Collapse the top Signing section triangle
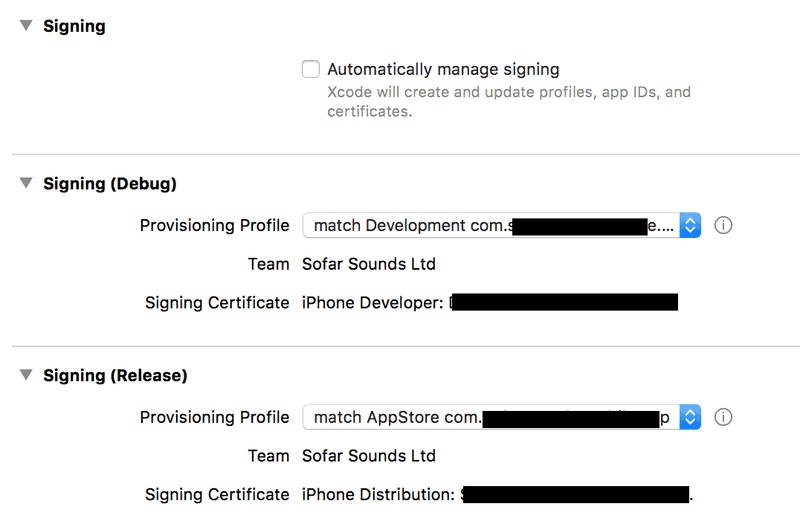 pyautogui.click(x=25, y=27)
